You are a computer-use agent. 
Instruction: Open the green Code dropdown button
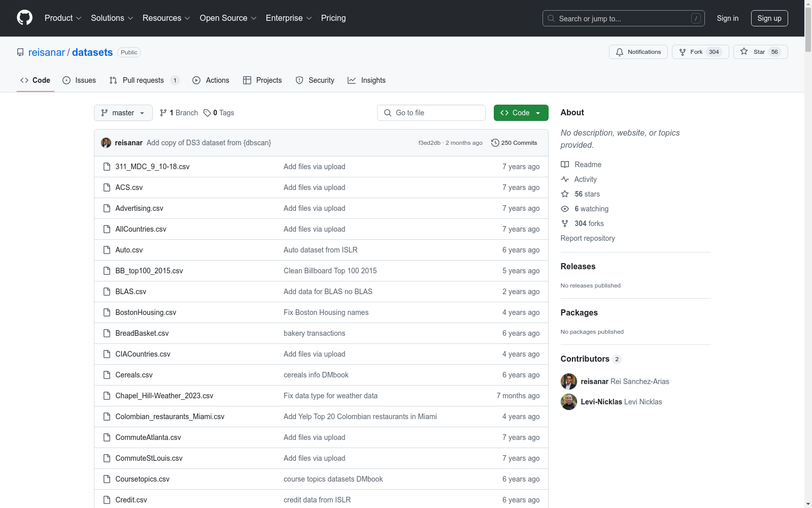pos(521,113)
